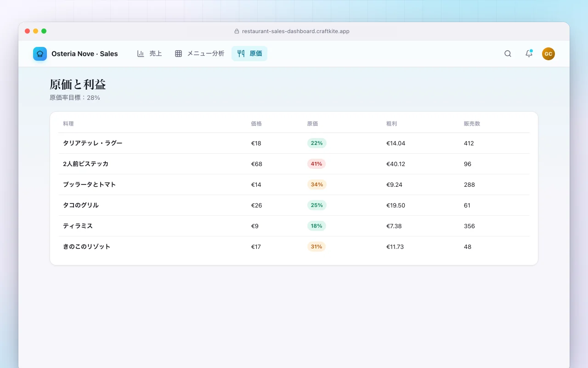Select the きのこのリゾット row name
The width and height of the screenshot is (588, 368).
pyautogui.click(x=87, y=247)
